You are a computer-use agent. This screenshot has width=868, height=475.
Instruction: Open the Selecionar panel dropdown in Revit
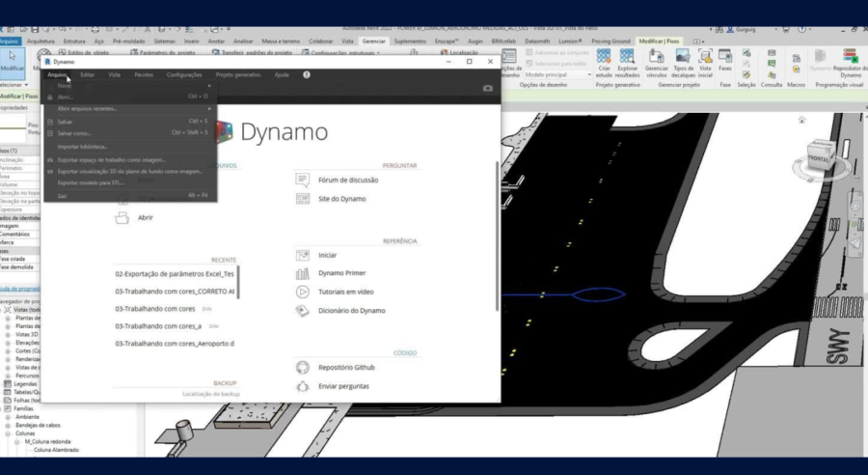pos(14,85)
